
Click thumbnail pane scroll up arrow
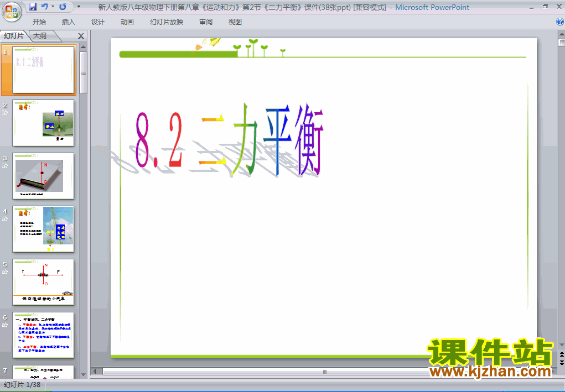83,47
